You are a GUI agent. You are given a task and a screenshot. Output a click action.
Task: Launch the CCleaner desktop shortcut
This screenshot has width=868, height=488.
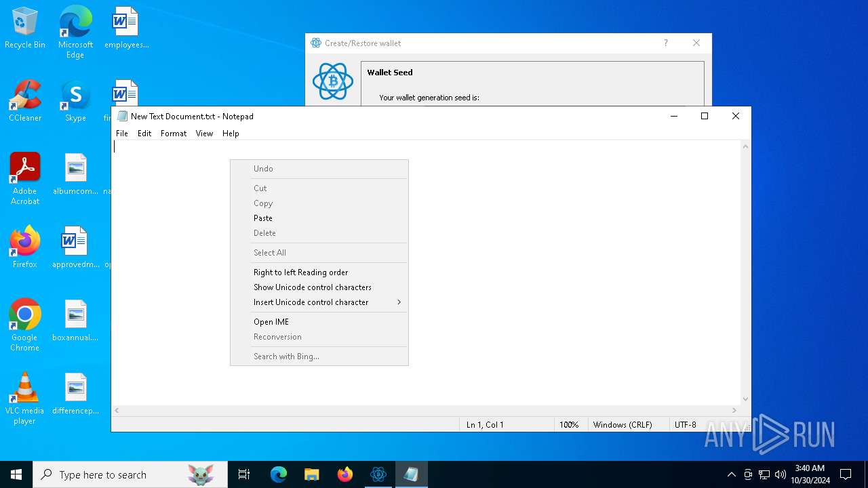(x=25, y=101)
